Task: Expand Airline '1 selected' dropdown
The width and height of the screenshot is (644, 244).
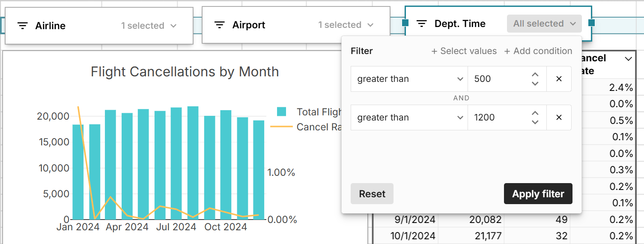Action: 149,26
